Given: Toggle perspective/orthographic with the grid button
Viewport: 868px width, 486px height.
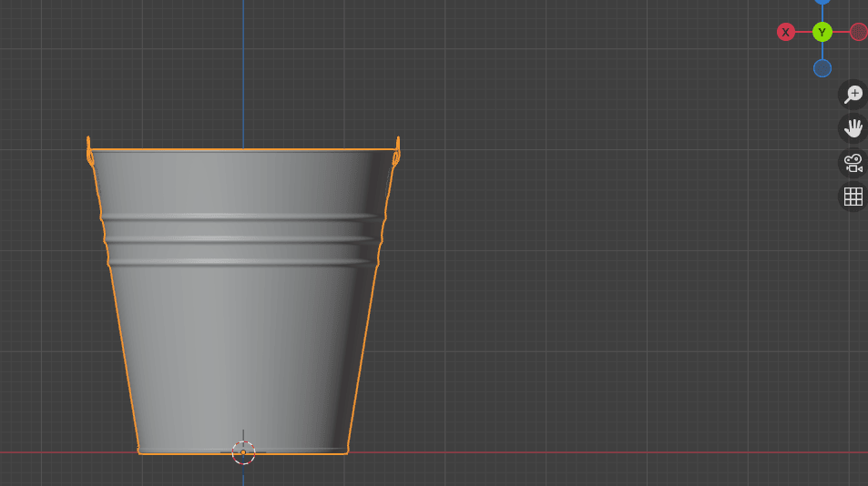Looking at the screenshot, I should (x=853, y=197).
